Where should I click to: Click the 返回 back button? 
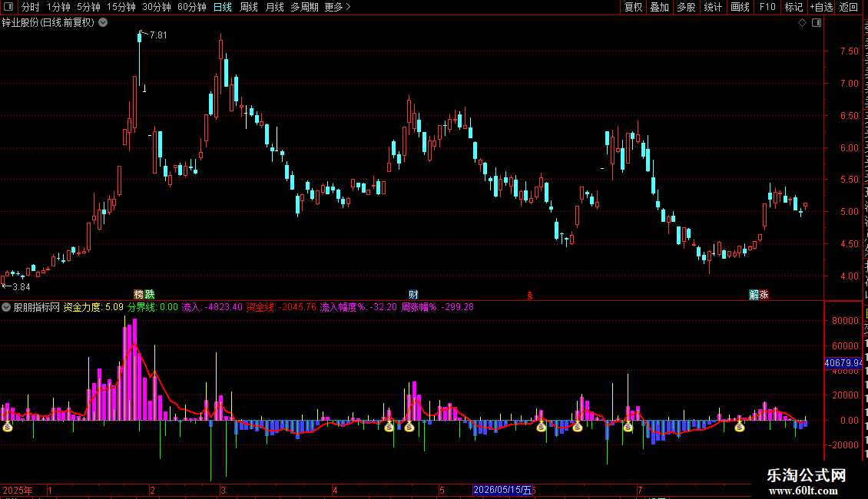click(x=848, y=7)
